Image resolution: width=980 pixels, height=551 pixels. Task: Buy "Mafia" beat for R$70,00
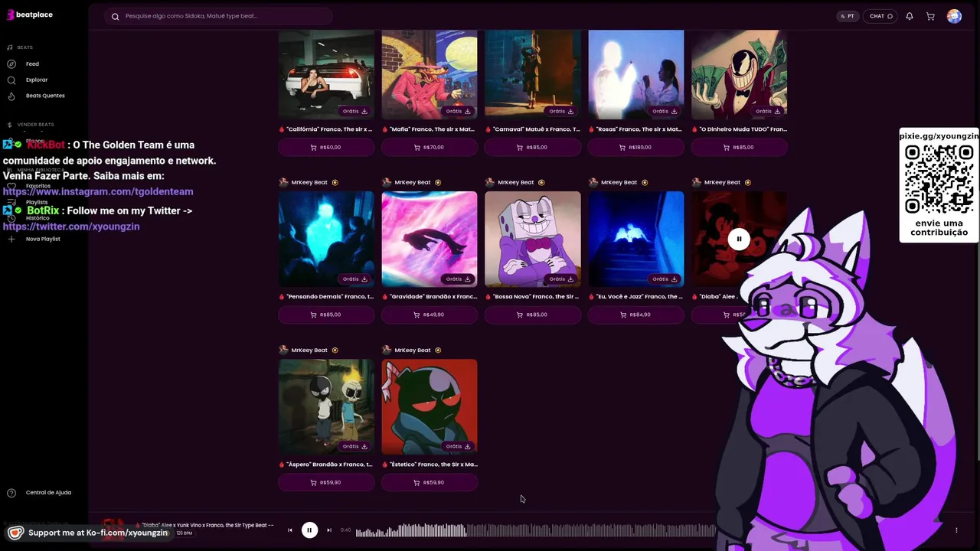(430, 147)
